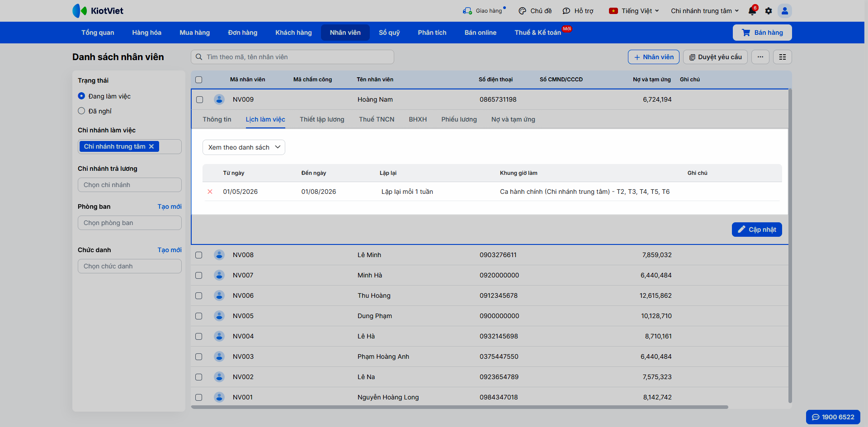The width and height of the screenshot is (868, 427).
Task: Open the Chi nhánh làm việc filter box
Action: tap(130, 146)
